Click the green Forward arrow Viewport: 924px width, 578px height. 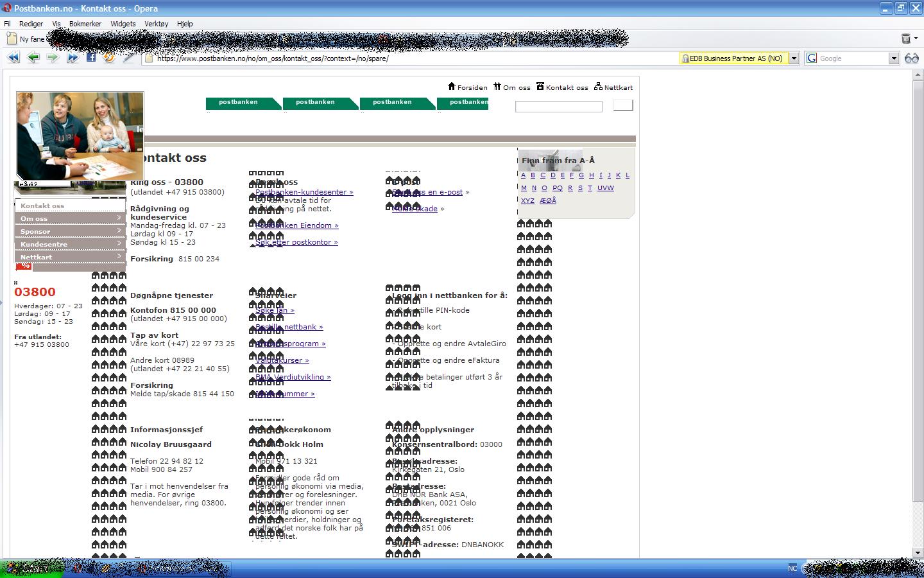coord(53,58)
